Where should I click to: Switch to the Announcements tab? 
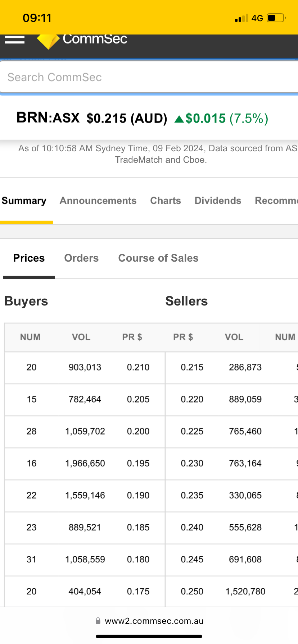coord(98,201)
